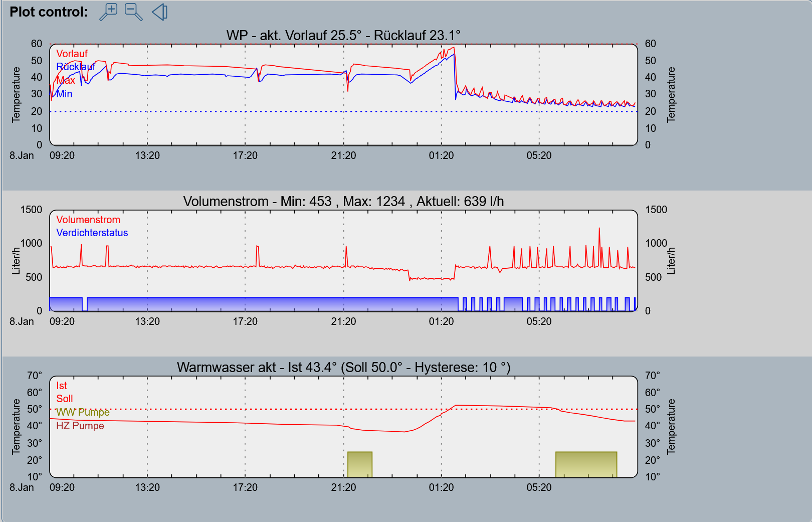Image resolution: width=812 pixels, height=522 pixels.
Task: Click the Volumenstrom legend label
Action: tap(88, 220)
